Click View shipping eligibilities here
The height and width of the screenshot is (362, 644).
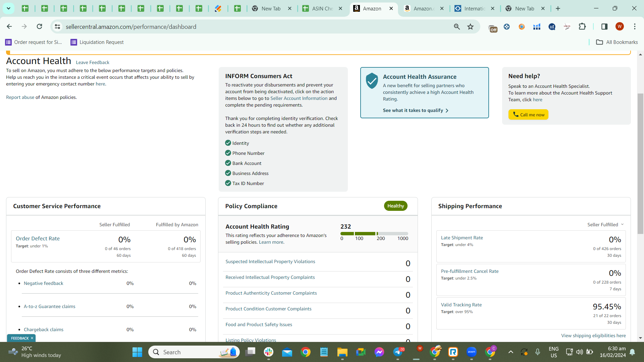tap(593, 336)
